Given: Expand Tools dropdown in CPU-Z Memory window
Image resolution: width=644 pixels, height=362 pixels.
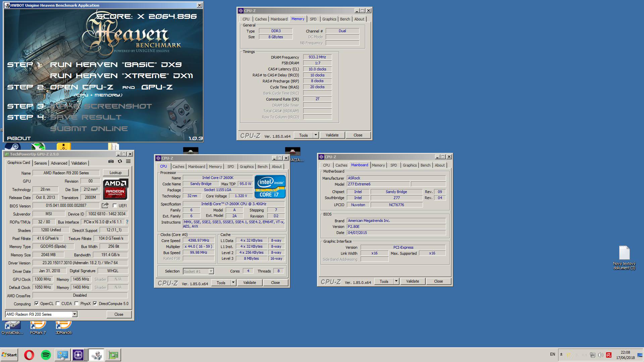Looking at the screenshot, I should [x=315, y=135].
